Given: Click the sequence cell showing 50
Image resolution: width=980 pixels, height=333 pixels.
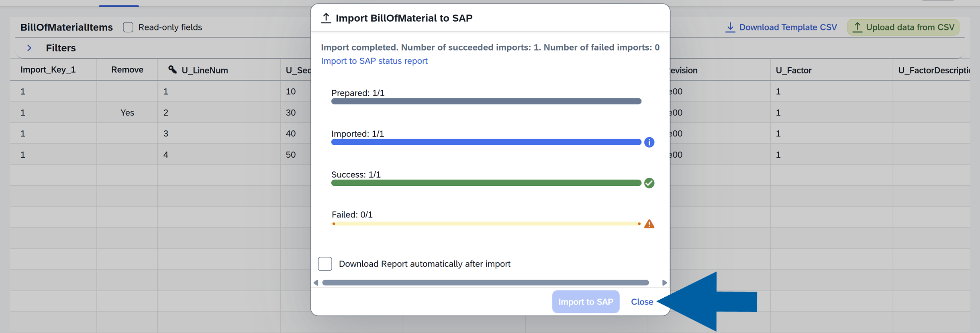Looking at the screenshot, I should click(x=296, y=154).
